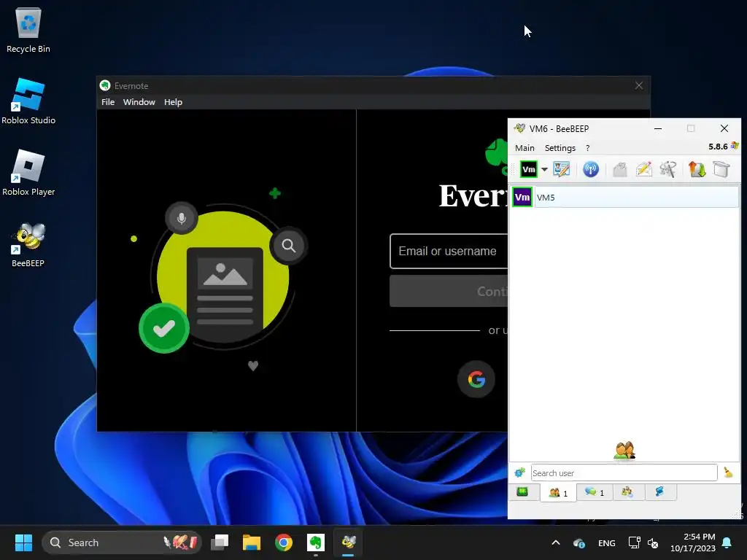747x560 pixels.
Task: Switch to the blue note tab
Action: click(x=660, y=492)
